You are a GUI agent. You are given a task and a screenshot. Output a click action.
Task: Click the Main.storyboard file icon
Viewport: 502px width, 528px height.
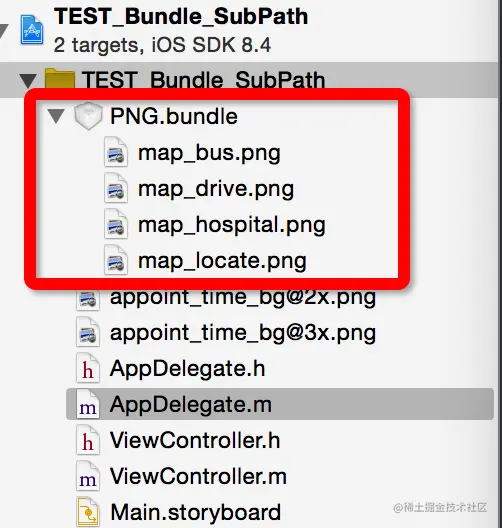pyautogui.click(x=88, y=512)
